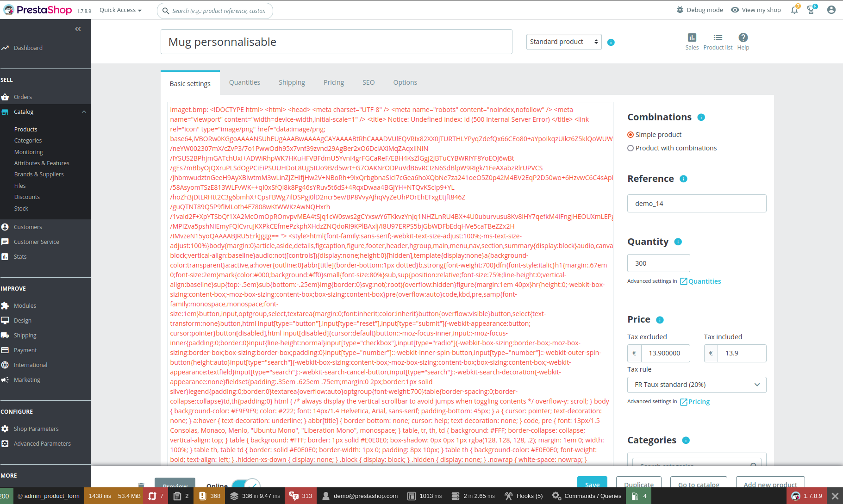843x504 pixels.
Task: Open the Standard product type dropdown
Action: (563, 42)
